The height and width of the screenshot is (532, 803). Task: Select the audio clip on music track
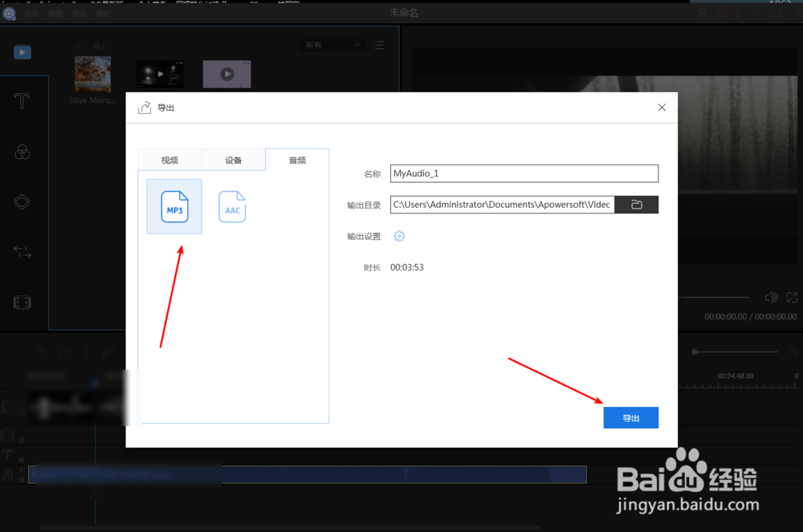tap(308, 475)
